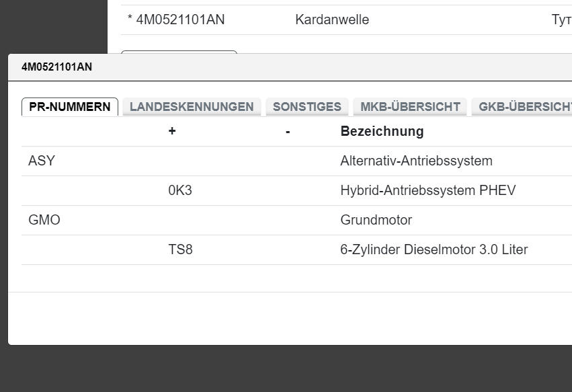Image resolution: width=572 pixels, height=392 pixels.
Task: Click the plus column header
Action: (172, 132)
